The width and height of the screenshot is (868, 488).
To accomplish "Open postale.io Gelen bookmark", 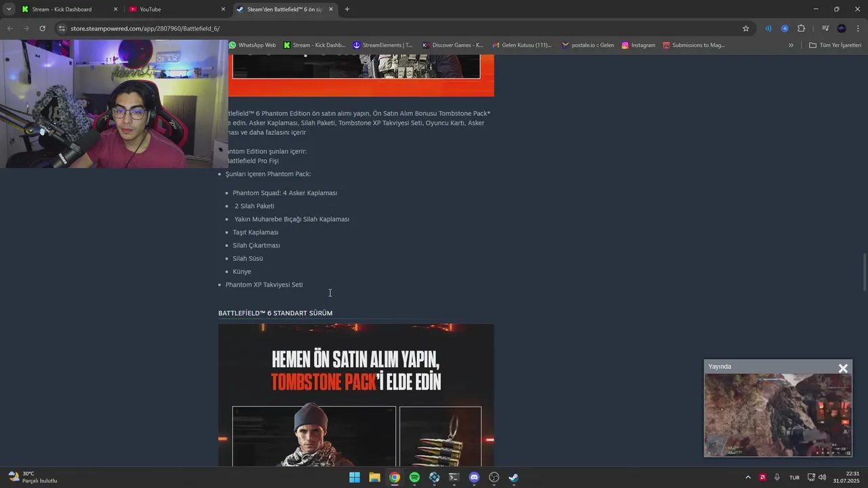I will pyautogui.click(x=587, y=45).
